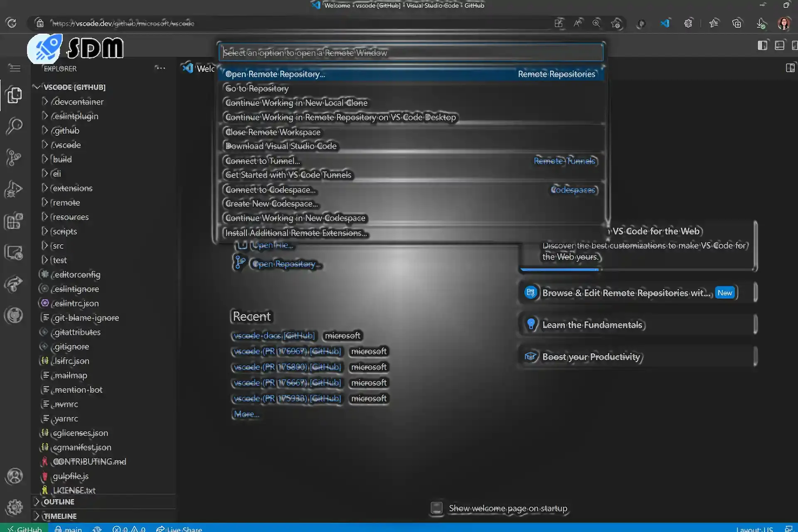Expand the .devcontainer folder
798x532 pixels.
(77, 102)
